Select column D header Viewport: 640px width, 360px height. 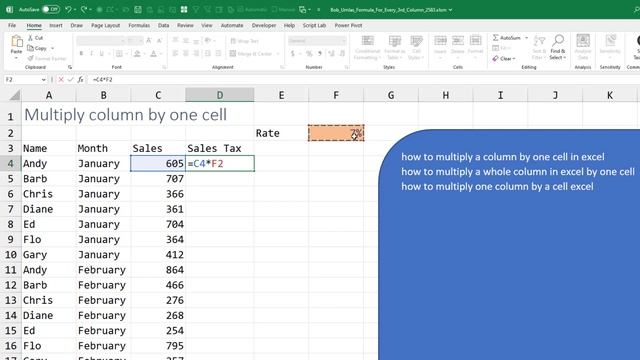click(x=220, y=95)
